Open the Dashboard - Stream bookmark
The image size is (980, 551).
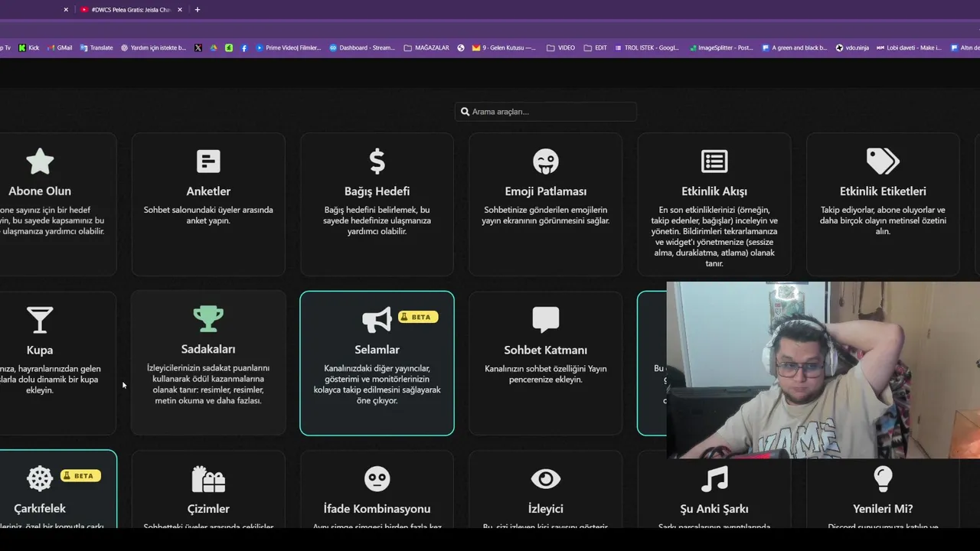(362, 47)
